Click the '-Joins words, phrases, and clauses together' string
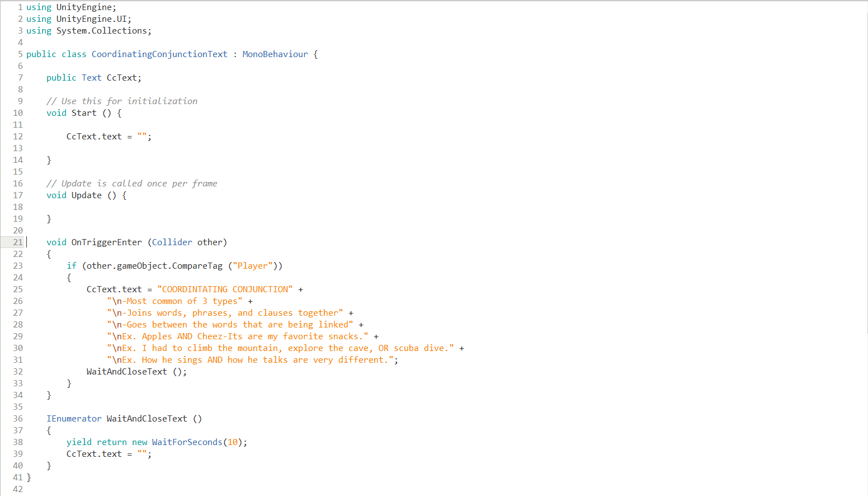 click(x=225, y=313)
